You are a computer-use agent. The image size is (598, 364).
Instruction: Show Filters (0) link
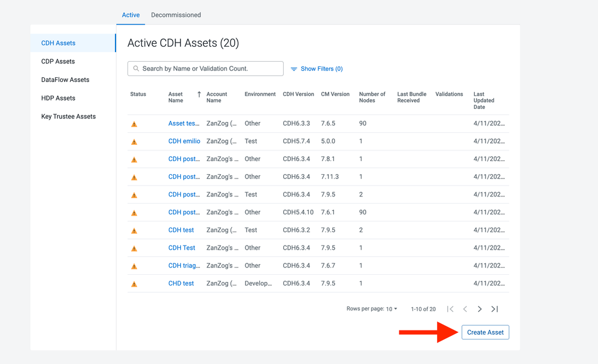coord(321,69)
